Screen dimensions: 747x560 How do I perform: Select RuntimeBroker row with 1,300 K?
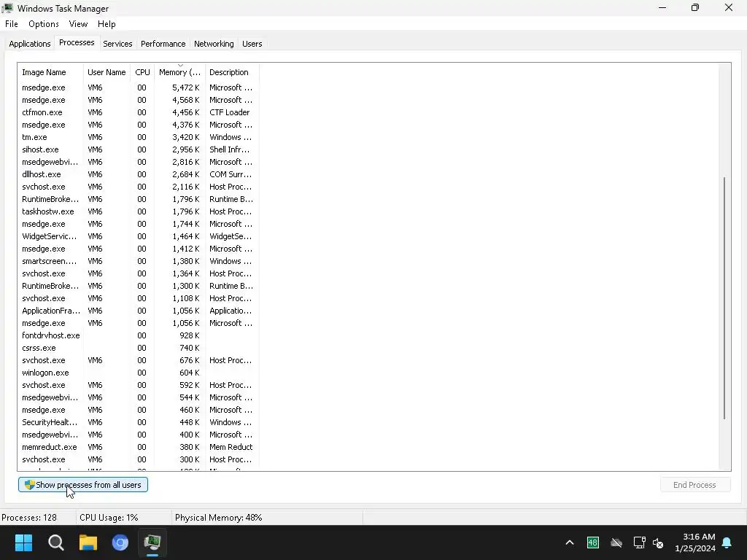point(138,286)
